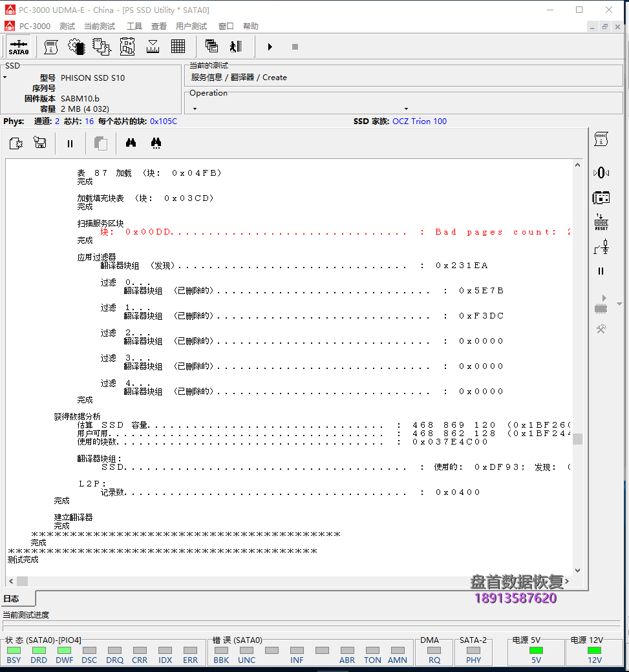Click log horizontal scroll left arrow
Viewport: 629px width, 672px height.
point(11,581)
